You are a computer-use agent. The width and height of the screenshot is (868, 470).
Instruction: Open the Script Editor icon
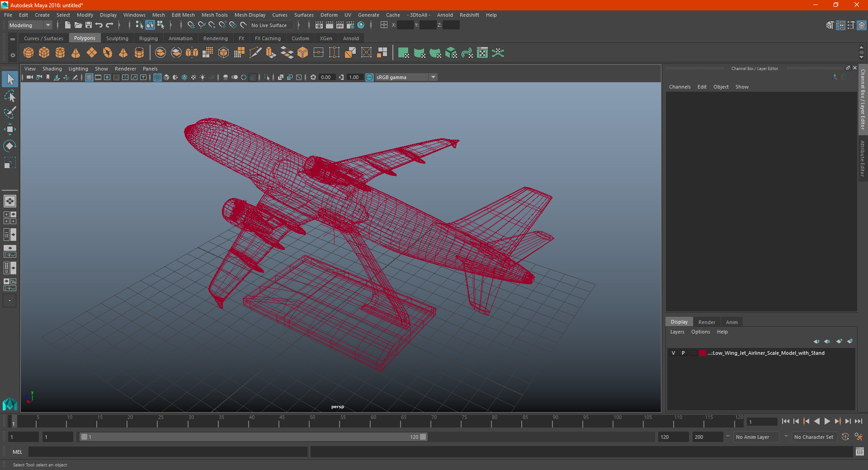click(860, 452)
